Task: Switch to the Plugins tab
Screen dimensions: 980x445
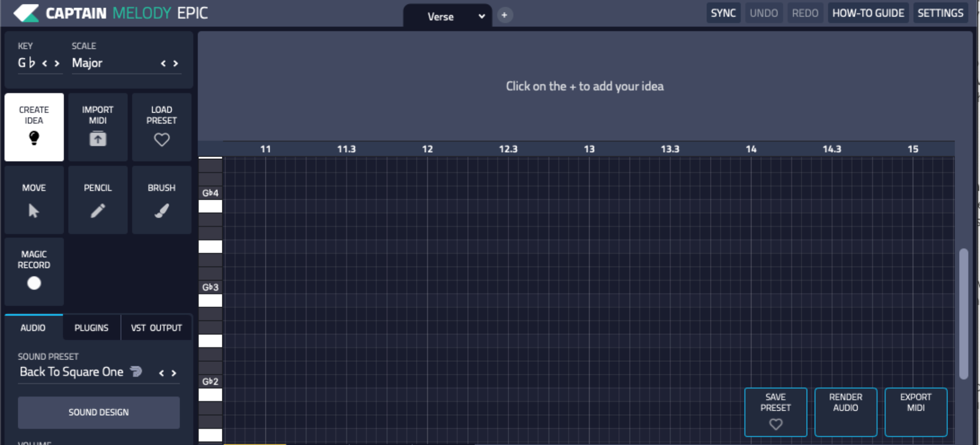Action: [91, 328]
